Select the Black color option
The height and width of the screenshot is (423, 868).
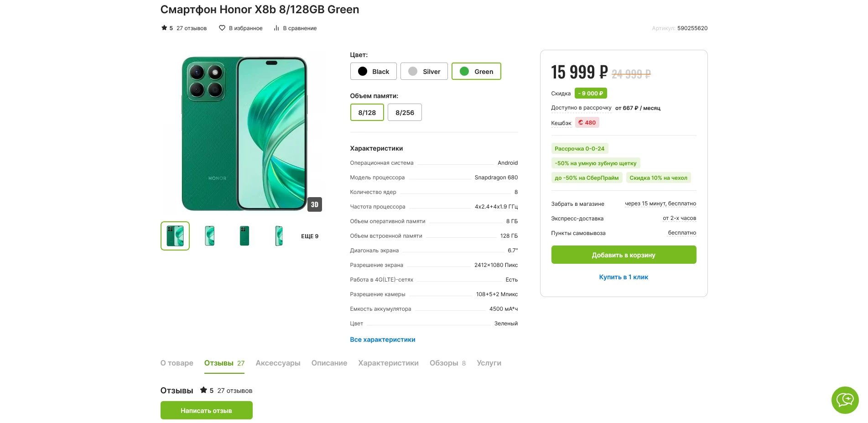point(373,72)
